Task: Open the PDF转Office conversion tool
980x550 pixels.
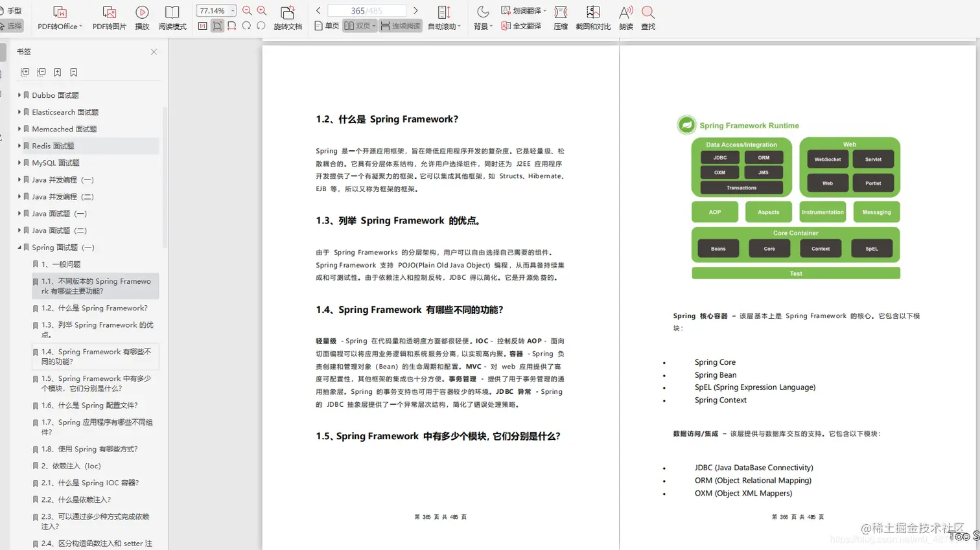Action: pyautogui.click(x=60, y=17)
